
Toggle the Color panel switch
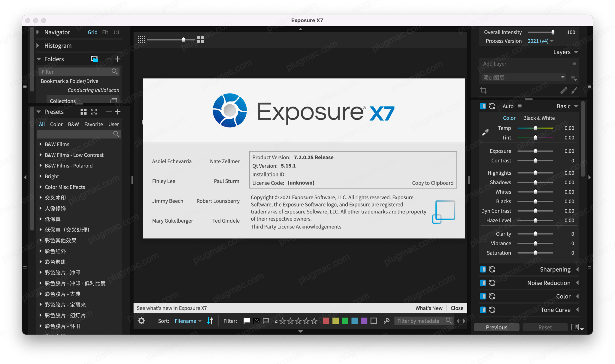483,296
